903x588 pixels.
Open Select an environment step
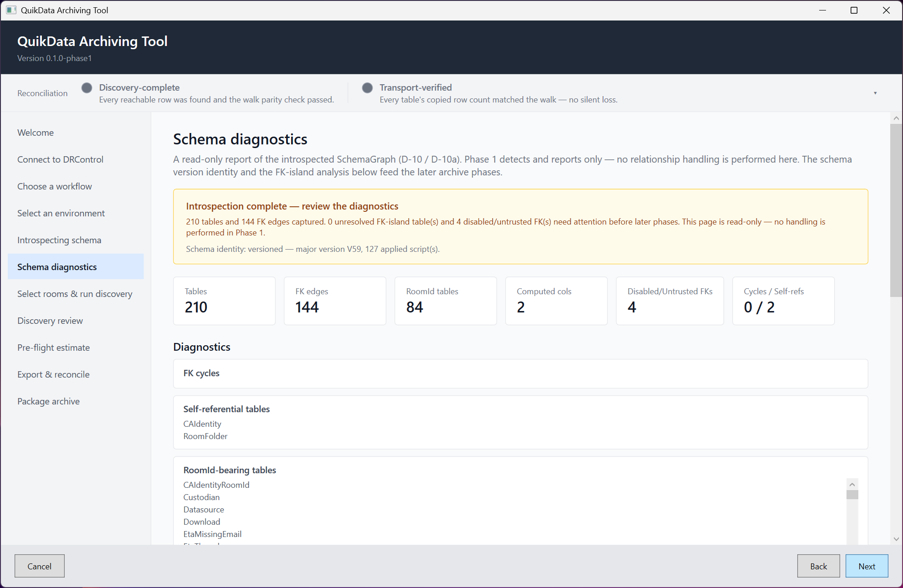pos(76,213)
